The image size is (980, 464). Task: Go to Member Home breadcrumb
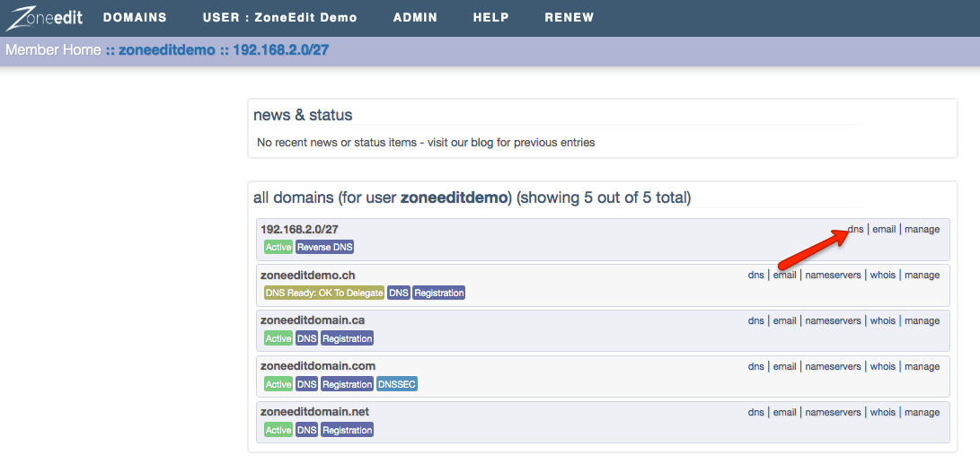[53, 50]
